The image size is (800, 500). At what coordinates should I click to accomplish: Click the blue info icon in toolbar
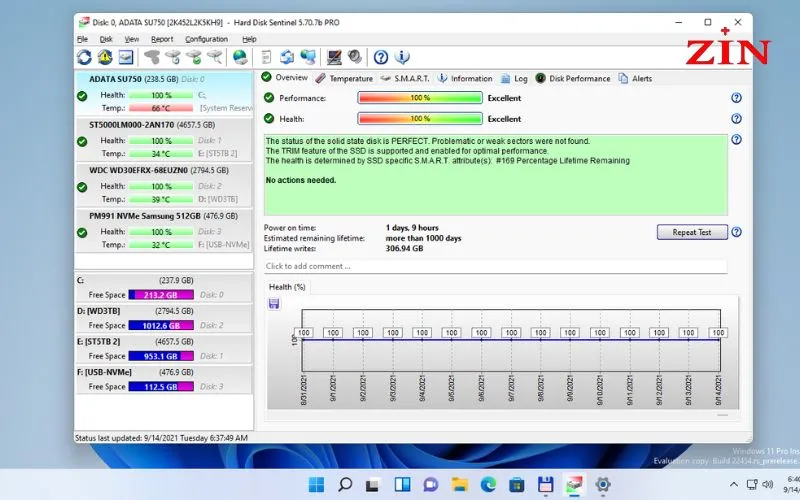tap(402, 57)
